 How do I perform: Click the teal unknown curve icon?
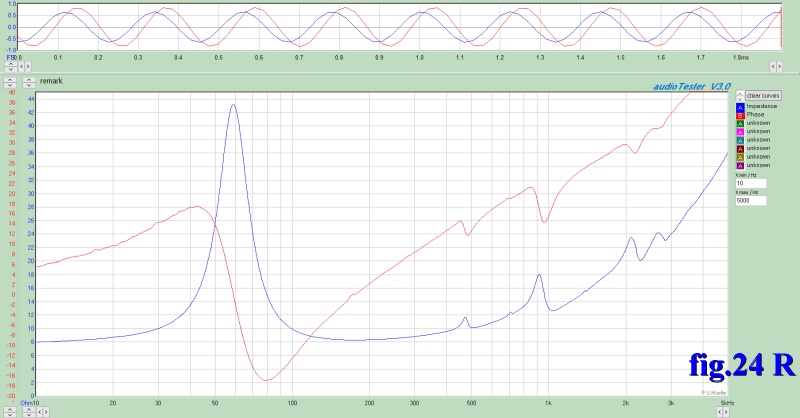pyautogui.click(x=740, y=140)
